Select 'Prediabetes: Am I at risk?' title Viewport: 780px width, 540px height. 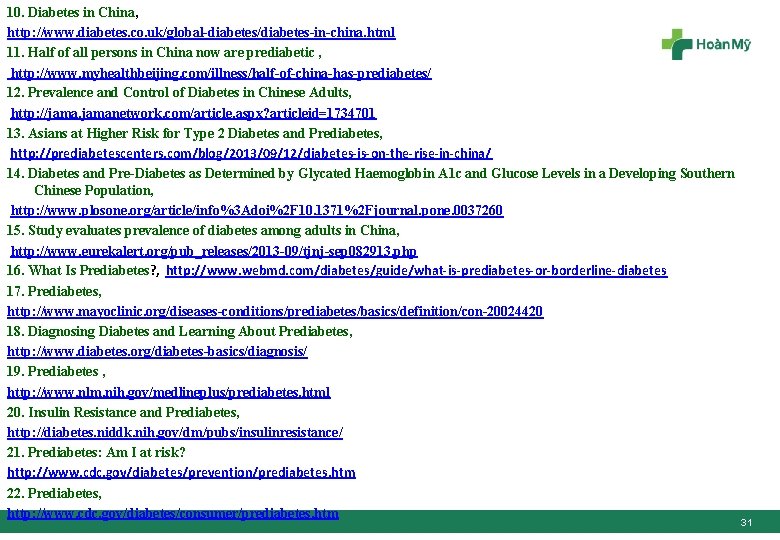point(96,452)
